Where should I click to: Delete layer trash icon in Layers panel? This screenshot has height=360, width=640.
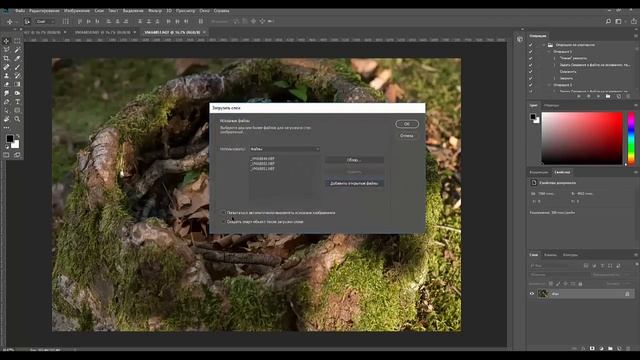629,349
